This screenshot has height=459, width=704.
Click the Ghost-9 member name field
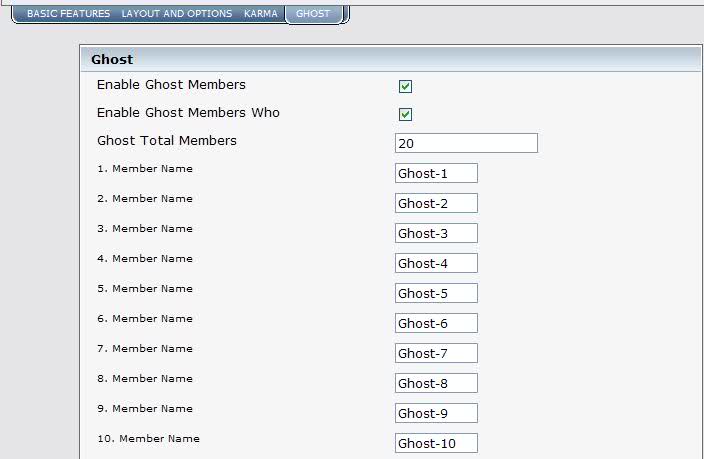pos(436,413)
